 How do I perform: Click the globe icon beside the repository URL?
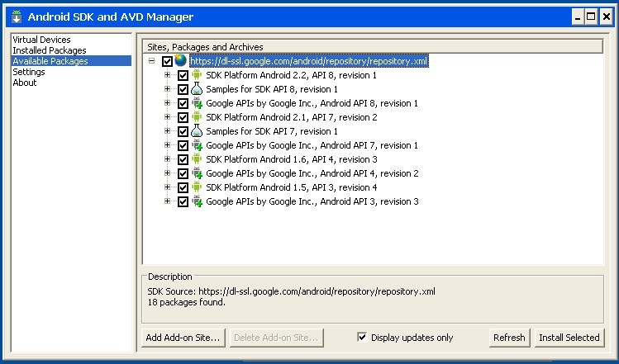click(x=181, y=61)
